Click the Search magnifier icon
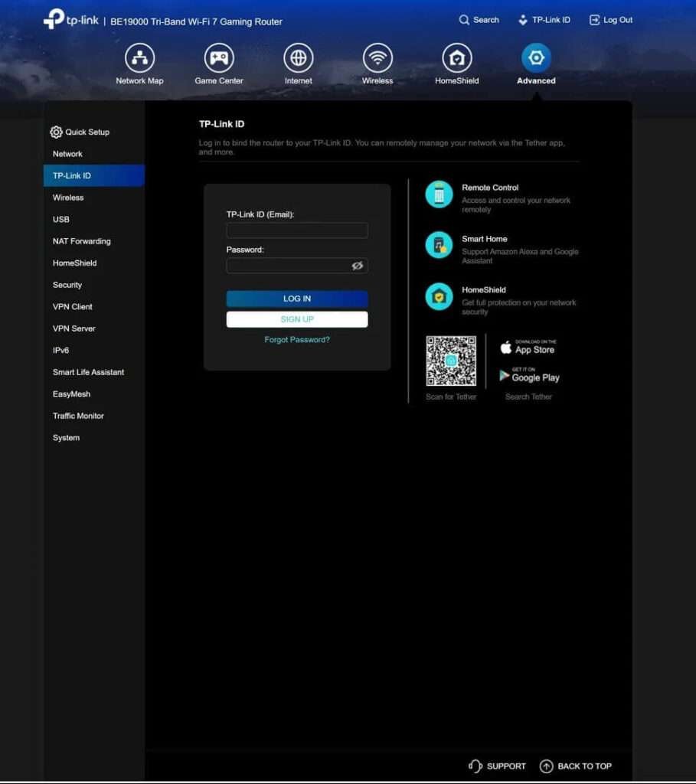The image size is (696, 784). (x=464, y=20)
